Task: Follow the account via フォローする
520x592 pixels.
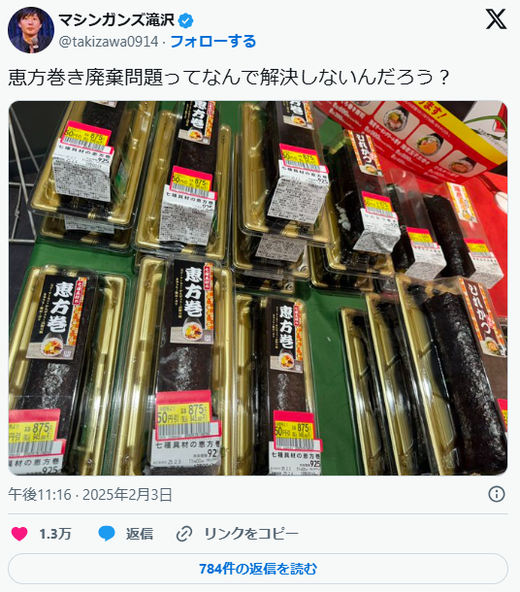Action: pos(213,41)
